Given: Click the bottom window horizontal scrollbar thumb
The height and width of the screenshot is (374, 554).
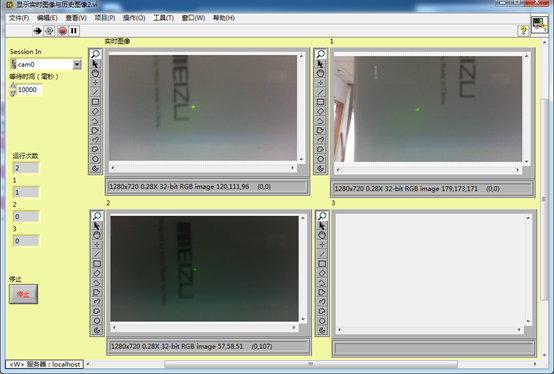Looking at the screenshot, I should (311, 364).
